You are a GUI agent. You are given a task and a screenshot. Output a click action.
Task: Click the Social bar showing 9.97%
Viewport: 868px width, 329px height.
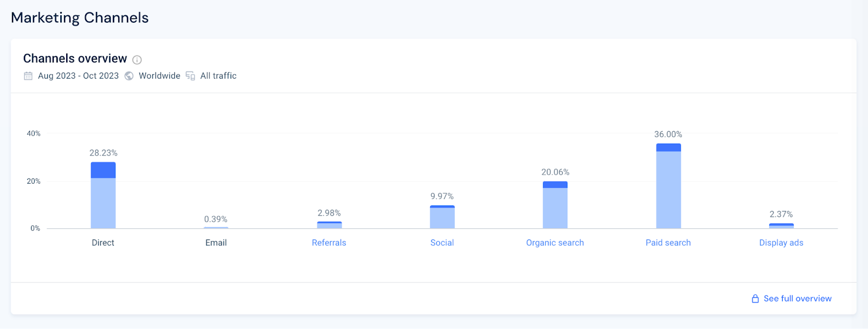coord(442,217)
